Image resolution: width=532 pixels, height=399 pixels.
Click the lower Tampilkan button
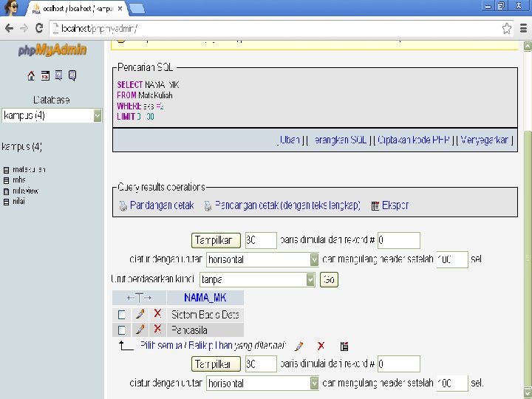[216, 364]
